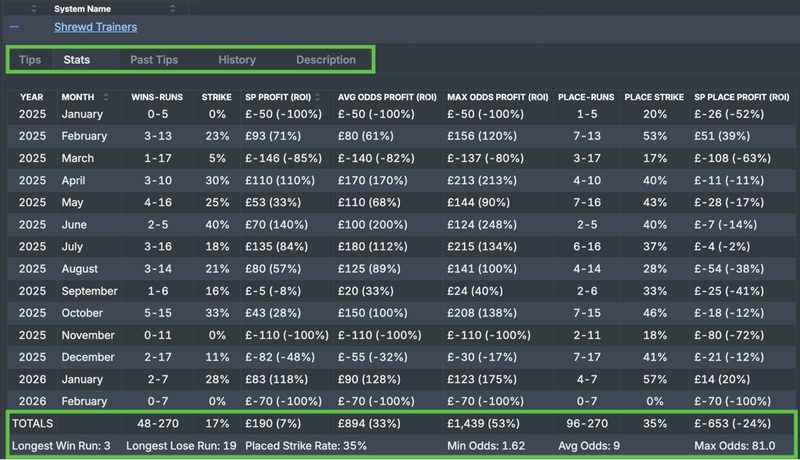Click Longest Lose Run: 19 text
Image resolution: width=800 pixels, height=460 pixels.
(x=181, y=446)
